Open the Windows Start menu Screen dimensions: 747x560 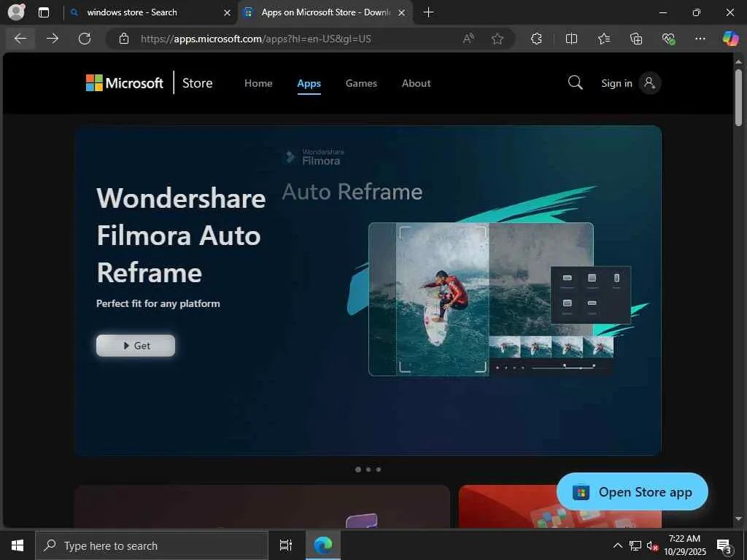pyautogui.click(x=18, y=545)
